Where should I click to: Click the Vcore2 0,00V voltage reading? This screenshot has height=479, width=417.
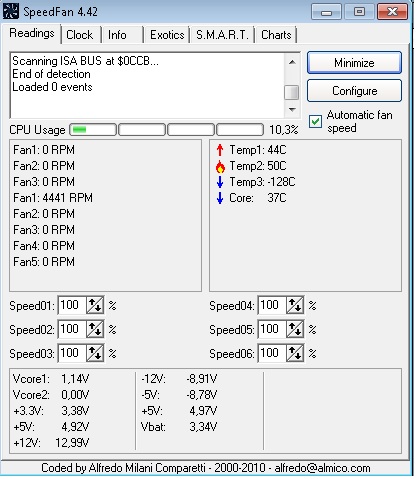tap(51, 395)
